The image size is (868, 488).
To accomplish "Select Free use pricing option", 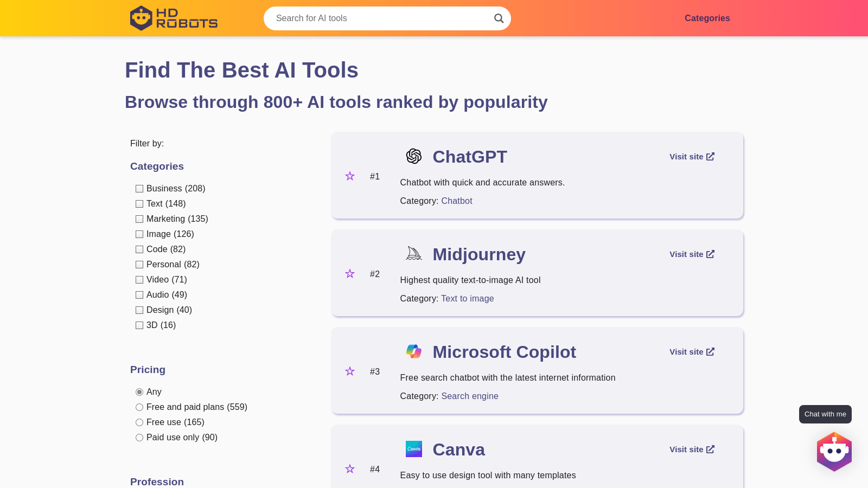I will [139, 422].
